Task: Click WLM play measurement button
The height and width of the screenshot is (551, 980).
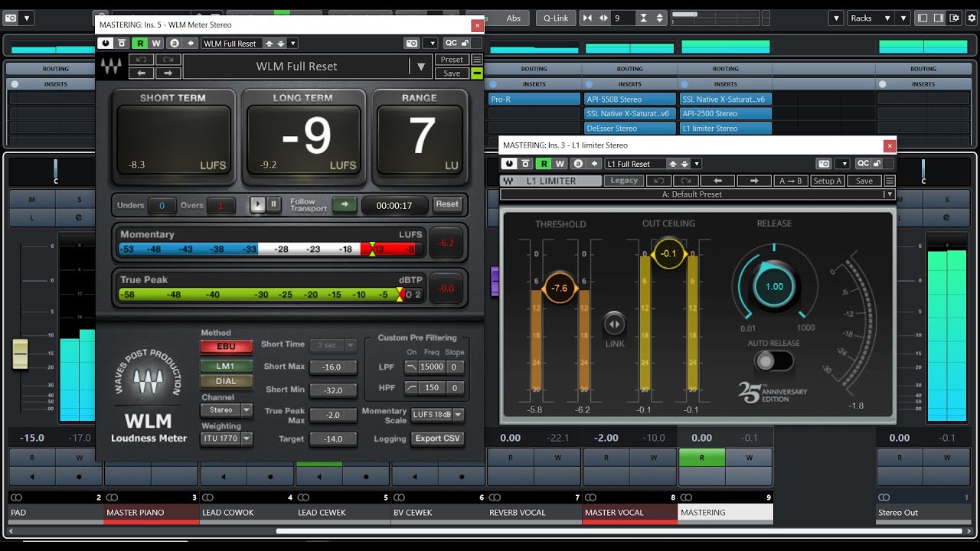Action: coord(257,204)
